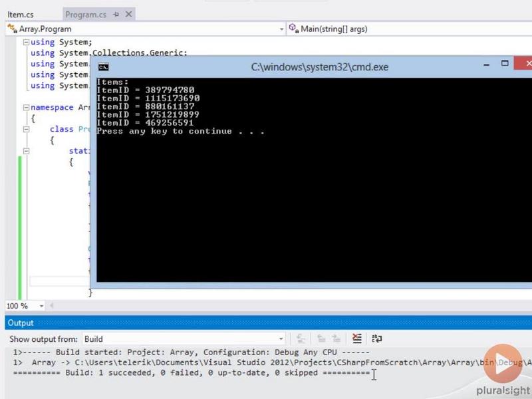Click 'ItemID = 469256591' in console

[145, 123]
